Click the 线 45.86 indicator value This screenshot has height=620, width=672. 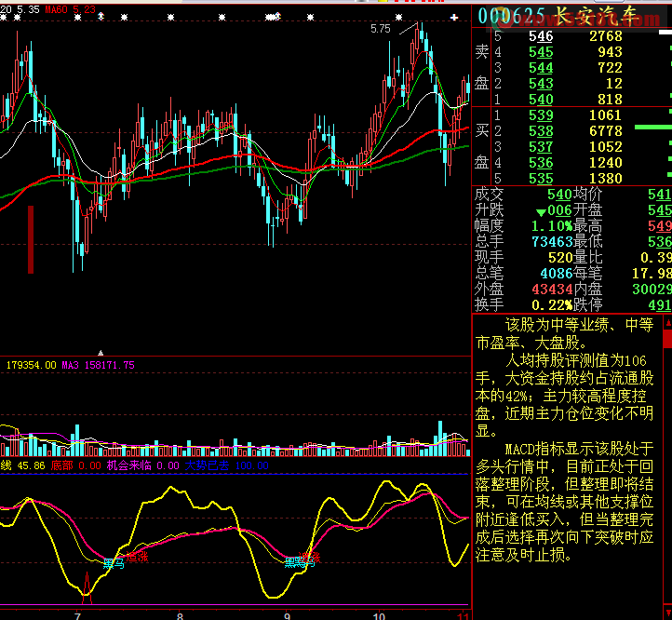22,465
